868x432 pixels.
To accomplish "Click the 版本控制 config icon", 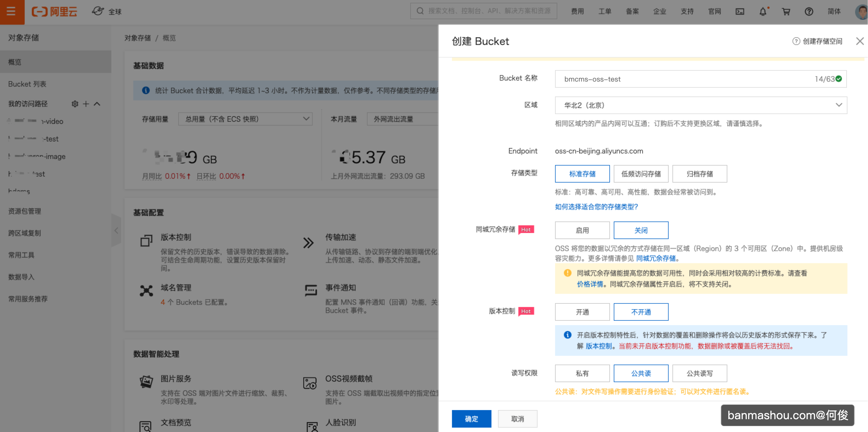I will point(146,240).
